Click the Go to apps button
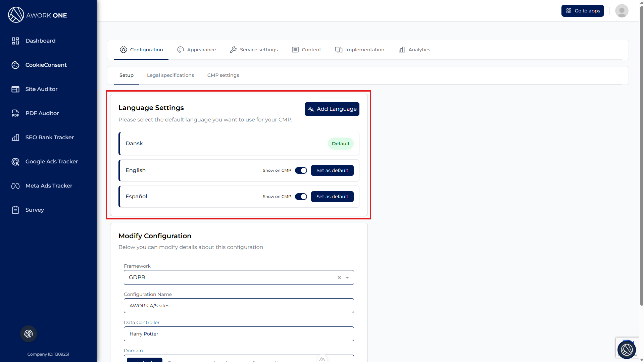 click(582, 11)
